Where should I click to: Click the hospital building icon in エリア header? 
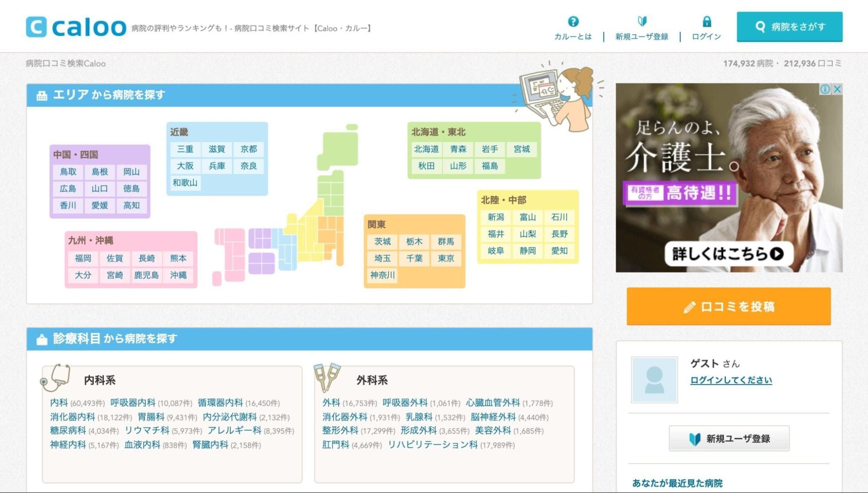tap(42, 96)
